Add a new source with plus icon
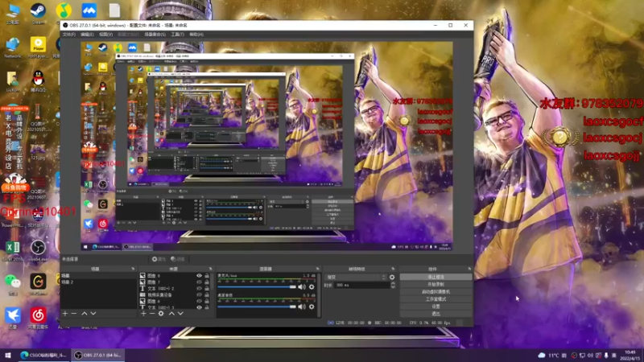Image resolution: width=644 pixels, height=362 pixels. [x=143, y=314]
